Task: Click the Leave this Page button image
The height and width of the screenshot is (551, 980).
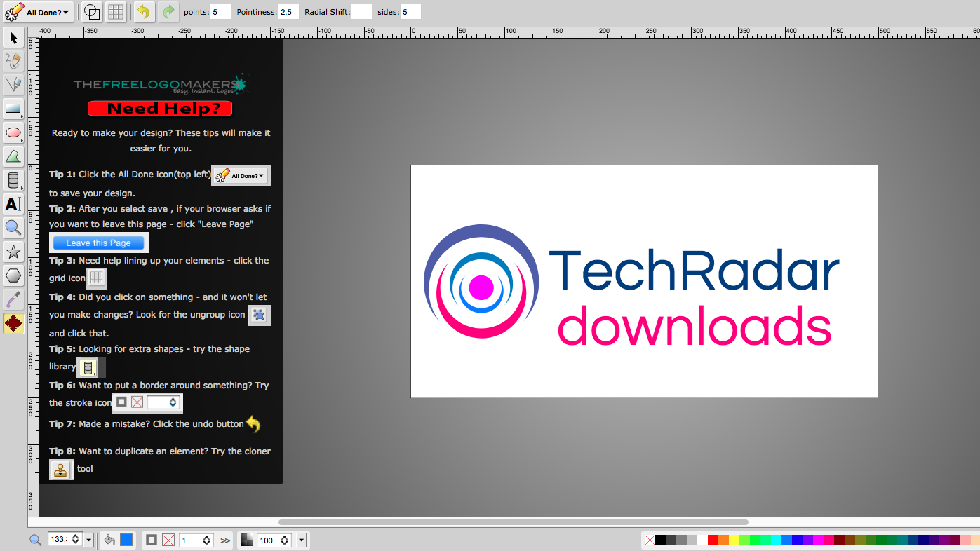Action: point(99,243)
